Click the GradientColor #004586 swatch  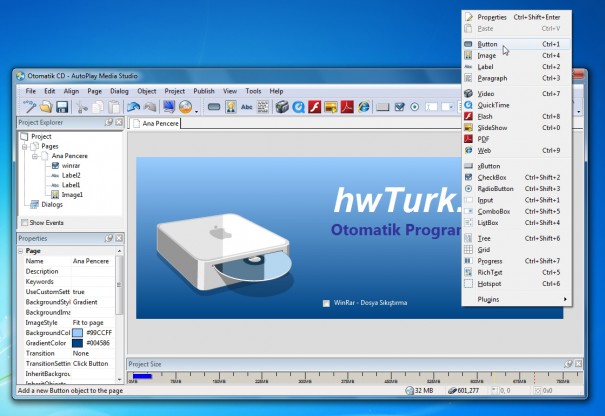(x=78, y=343)
